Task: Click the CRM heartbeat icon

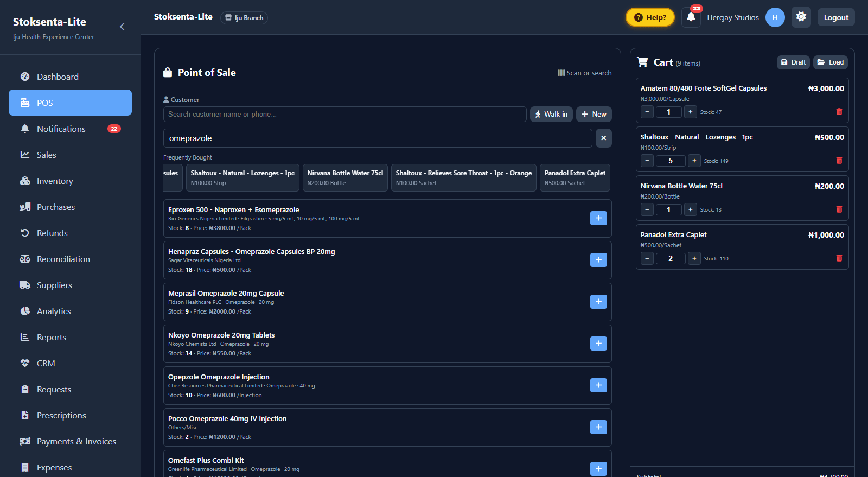Action: [x=25, y=363]
